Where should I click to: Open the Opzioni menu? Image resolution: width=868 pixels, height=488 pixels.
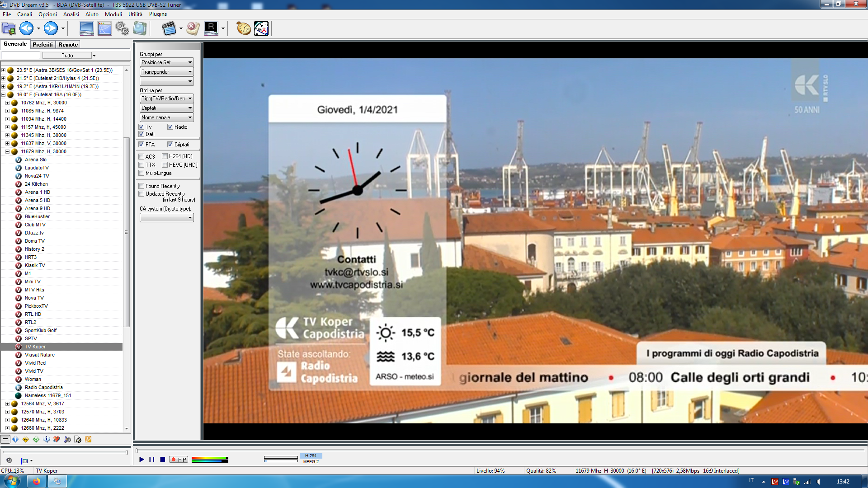(47, 14)
